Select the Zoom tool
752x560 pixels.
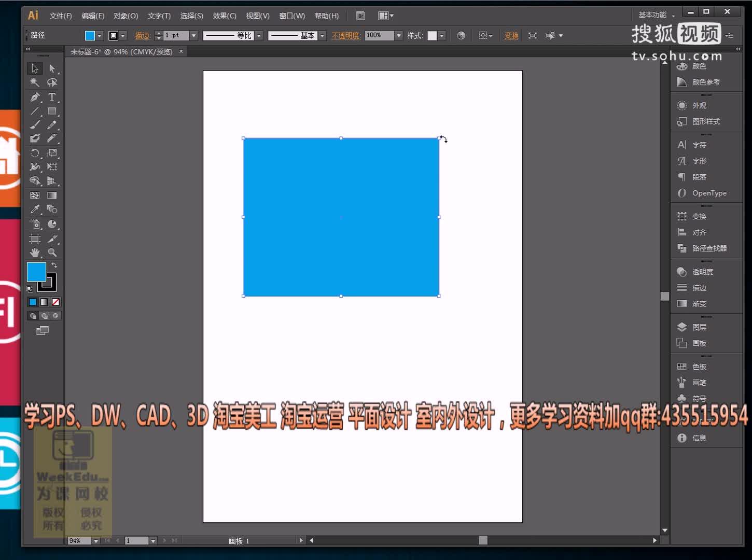coord(52,253)
